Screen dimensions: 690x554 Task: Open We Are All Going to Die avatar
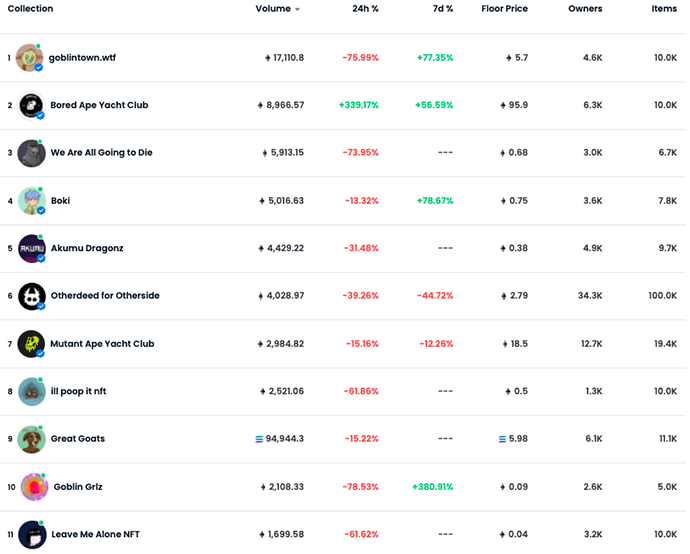(31, 153)
